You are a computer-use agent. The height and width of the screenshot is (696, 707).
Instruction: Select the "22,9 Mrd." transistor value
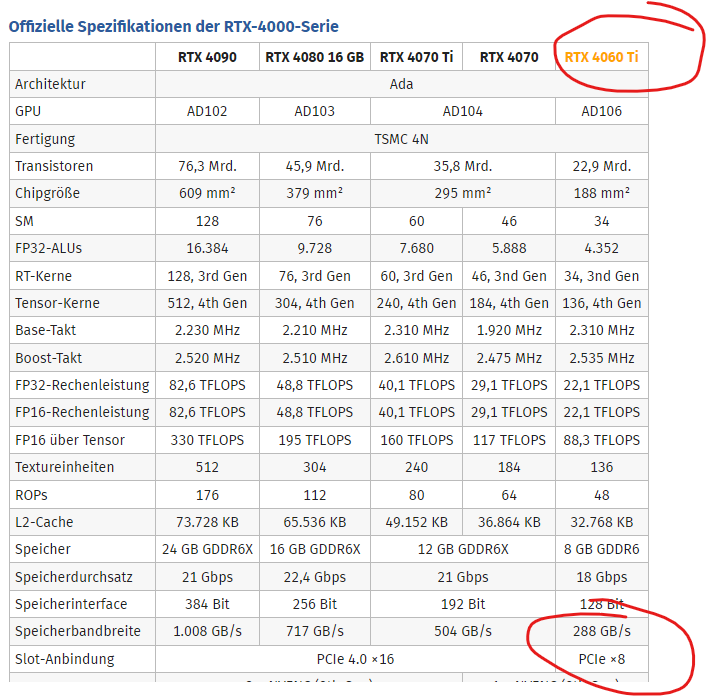click(601, 166)
